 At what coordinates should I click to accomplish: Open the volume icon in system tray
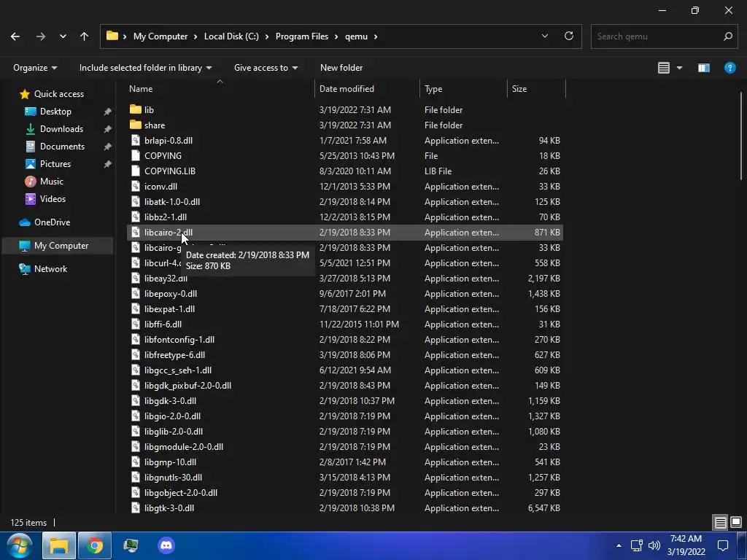pyautogui.click(x=654, y=545)
